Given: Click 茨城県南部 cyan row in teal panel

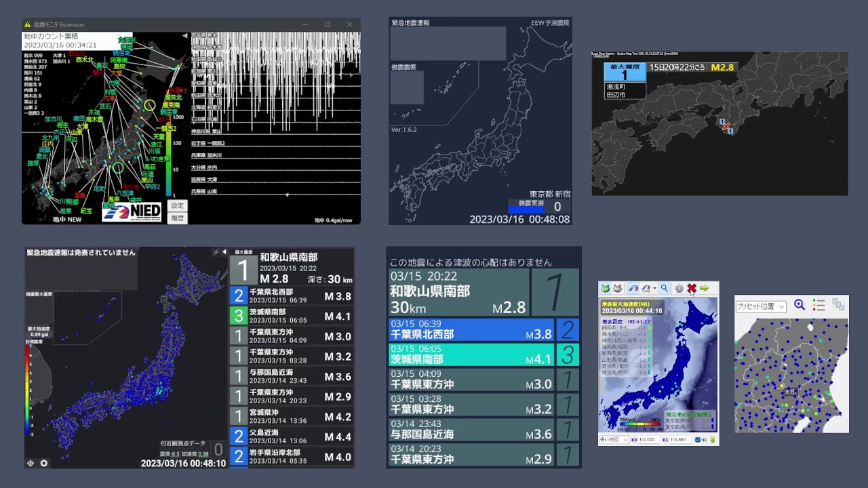Looking at the screenshot, I should click(x=484, y=354).
